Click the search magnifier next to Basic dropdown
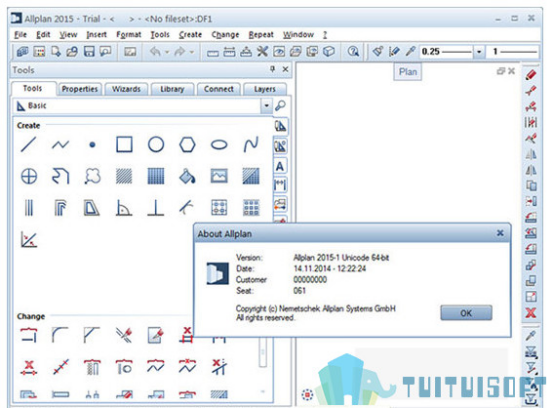 (x=280, y=105)
